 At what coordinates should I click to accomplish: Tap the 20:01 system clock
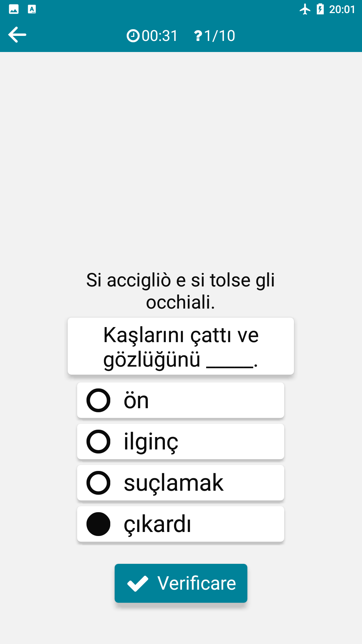click(x=342, y=9)
